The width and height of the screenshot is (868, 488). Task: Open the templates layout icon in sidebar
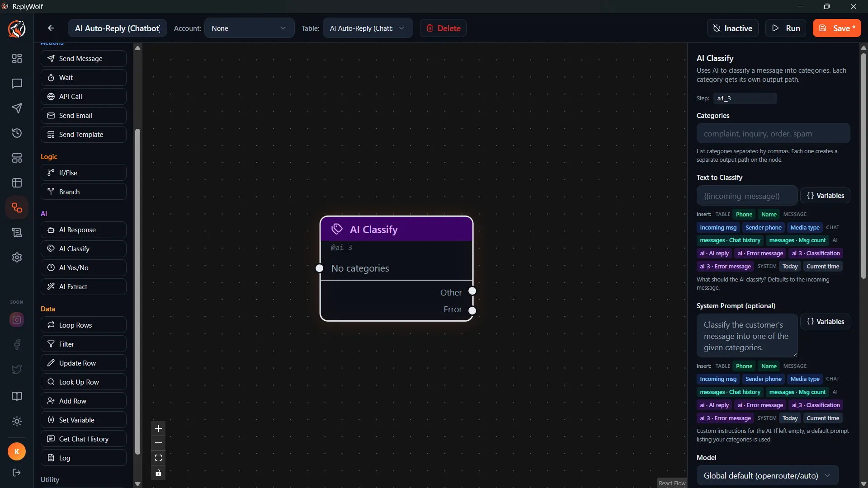[17, 158]
